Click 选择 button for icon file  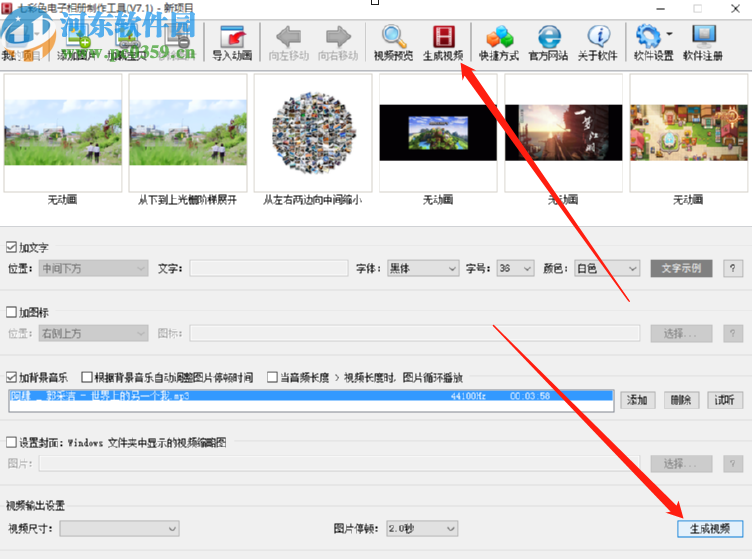pyautogui.click(x=681, y=333)
